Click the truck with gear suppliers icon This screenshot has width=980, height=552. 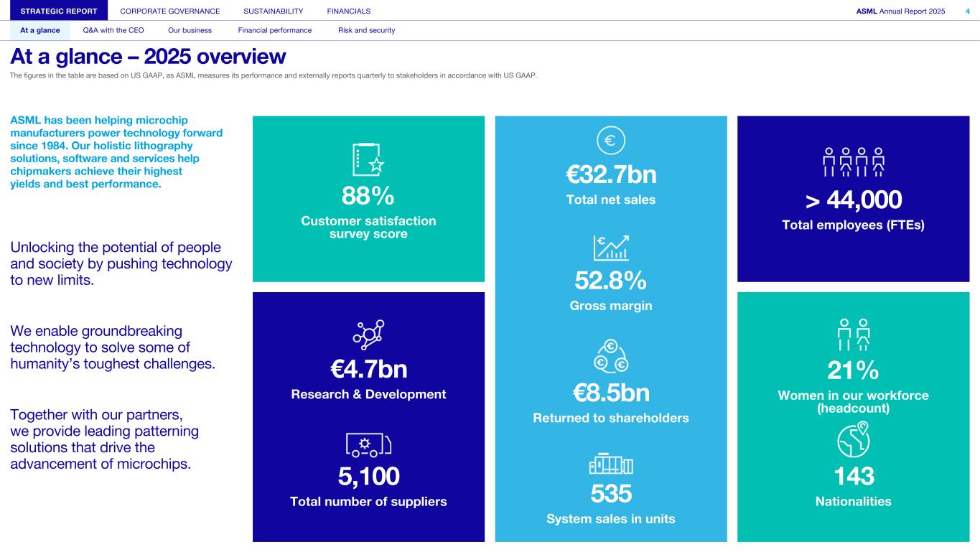coord(368,445)
